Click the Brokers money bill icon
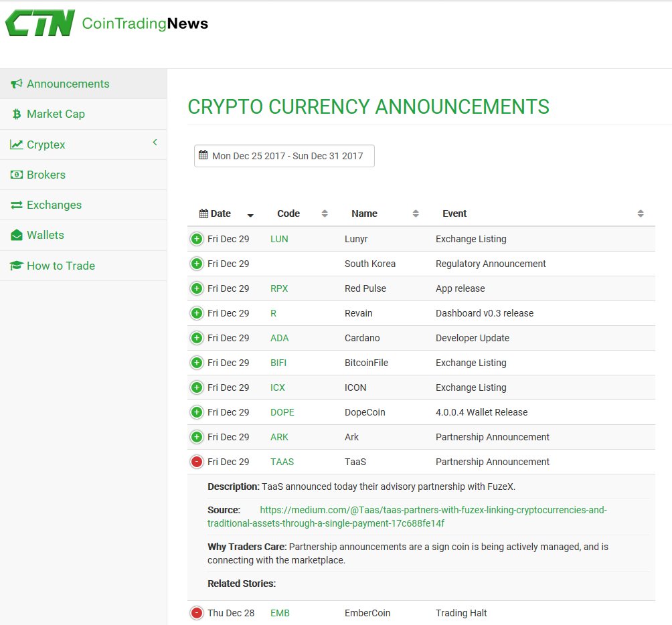Screen dimensions: 672x625 (x=16, y=175)
